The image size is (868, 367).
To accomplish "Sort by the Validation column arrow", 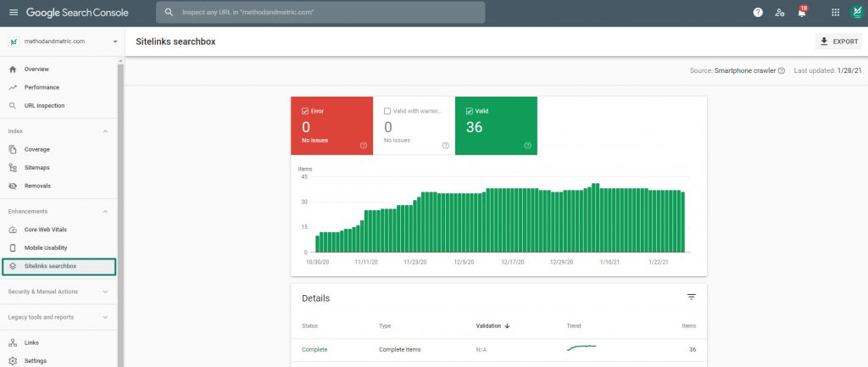I will (507, 326).
